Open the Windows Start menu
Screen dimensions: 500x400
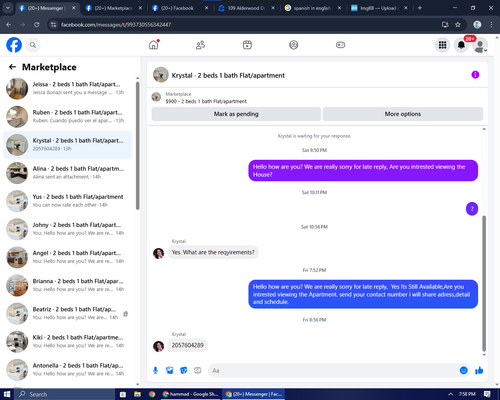pos(7,394)
